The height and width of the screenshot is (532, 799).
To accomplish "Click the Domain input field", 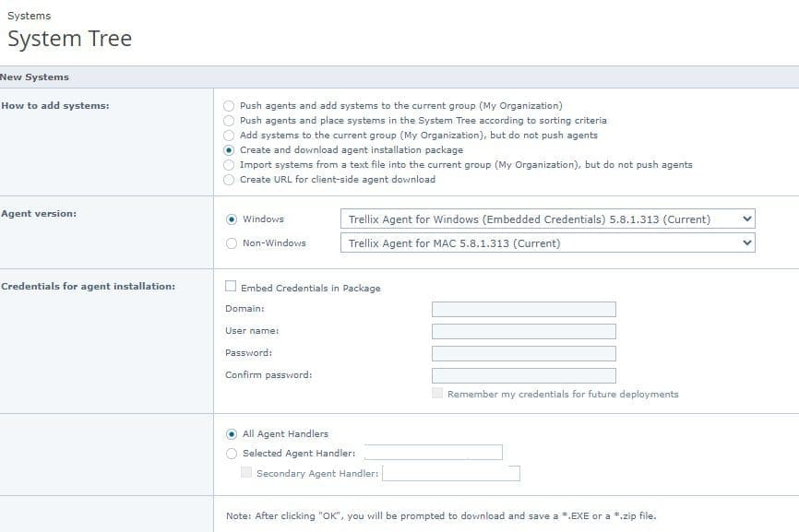I will (x=523, y=309).
